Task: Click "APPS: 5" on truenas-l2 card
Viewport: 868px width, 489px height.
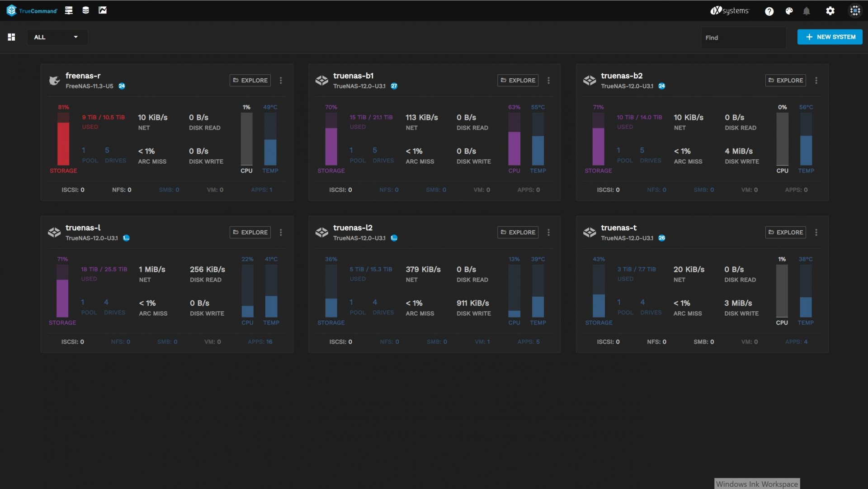Action: [x=529, y=342]
